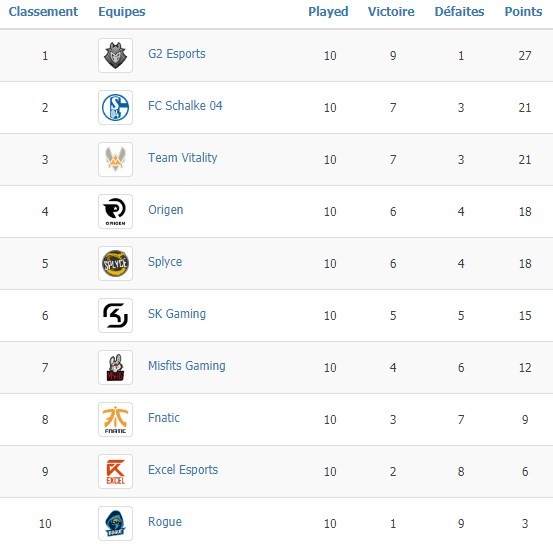
Task: Click the Fnatic orange logo
Action: coord(115,419)
